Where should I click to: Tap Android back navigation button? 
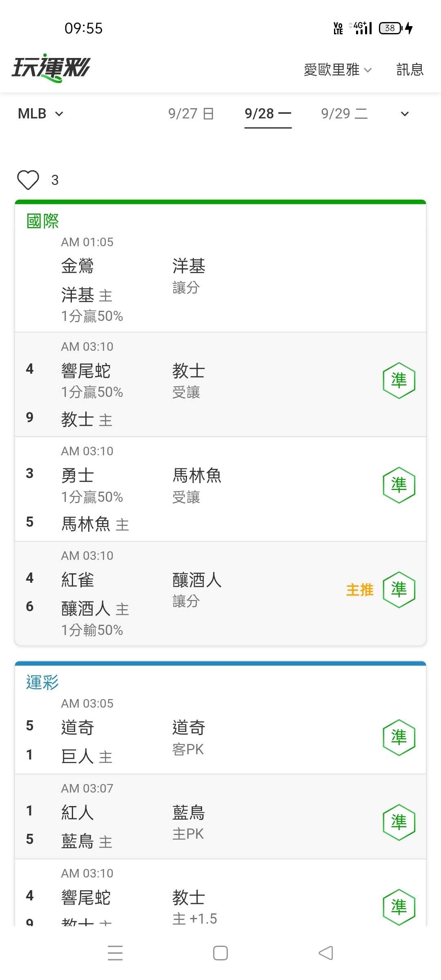(326, 953)
